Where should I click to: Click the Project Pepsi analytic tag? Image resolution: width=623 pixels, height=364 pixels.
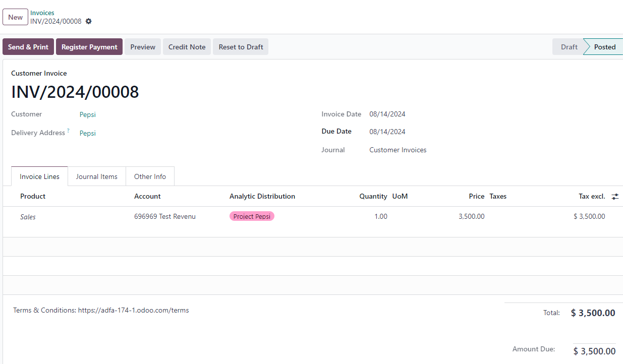252,216
